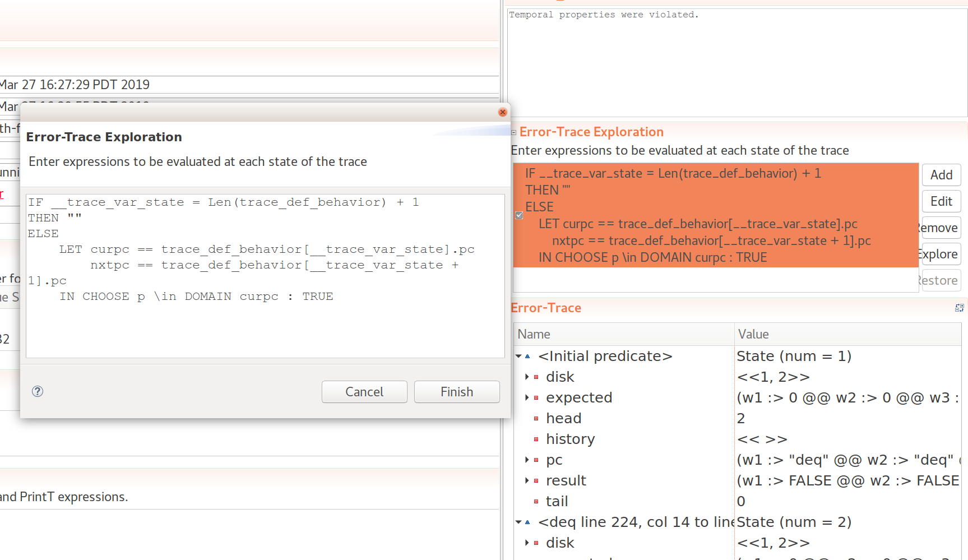The width and height of the screenshot is (968, 560).
Task: Click the help icon in the dialog
Action: point(38,391)
